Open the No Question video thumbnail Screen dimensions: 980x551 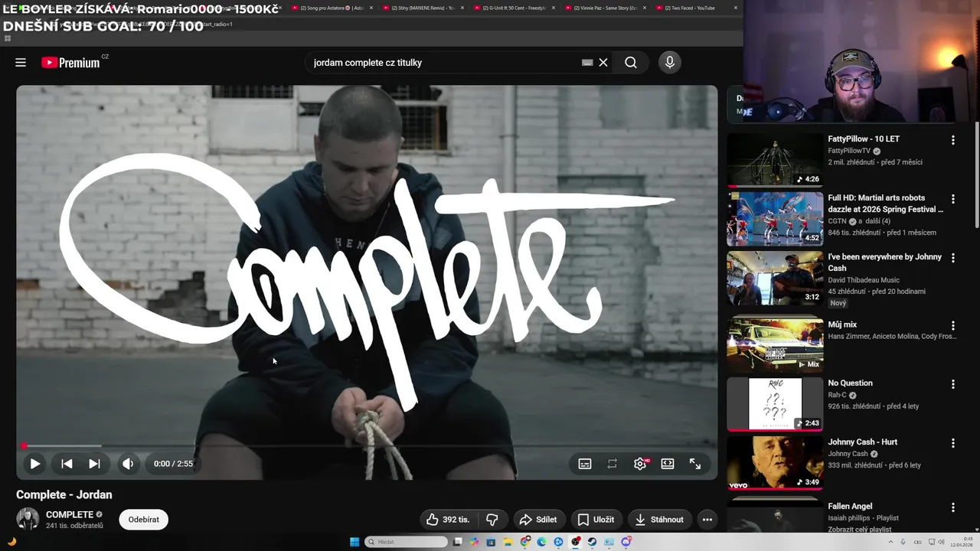point(775,404)
